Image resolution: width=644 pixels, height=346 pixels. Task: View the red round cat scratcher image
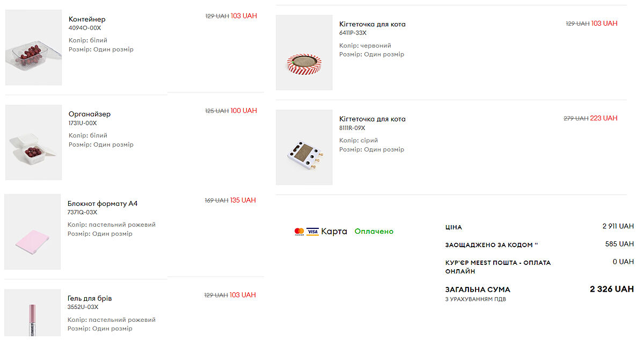[304, 53]
